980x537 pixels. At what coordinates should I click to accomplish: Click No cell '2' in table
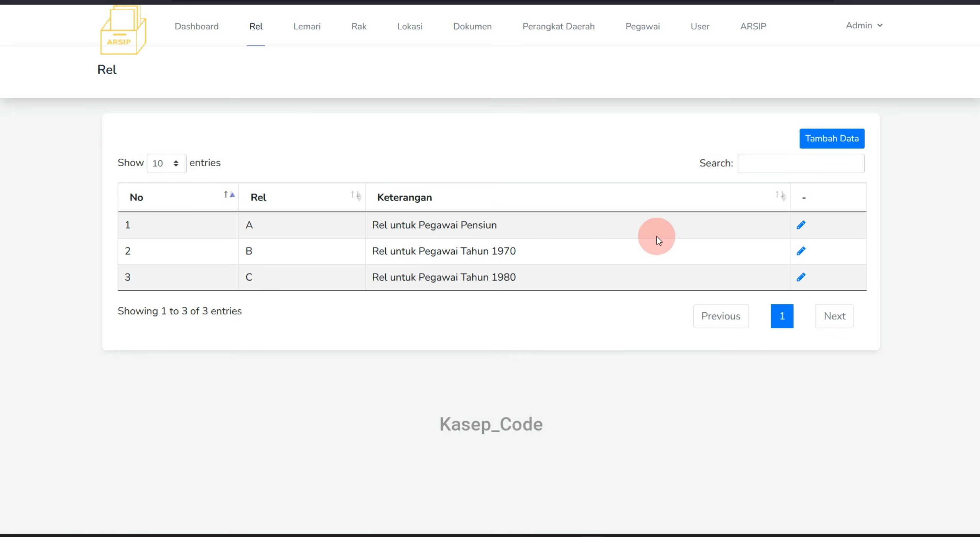point(178,251)
